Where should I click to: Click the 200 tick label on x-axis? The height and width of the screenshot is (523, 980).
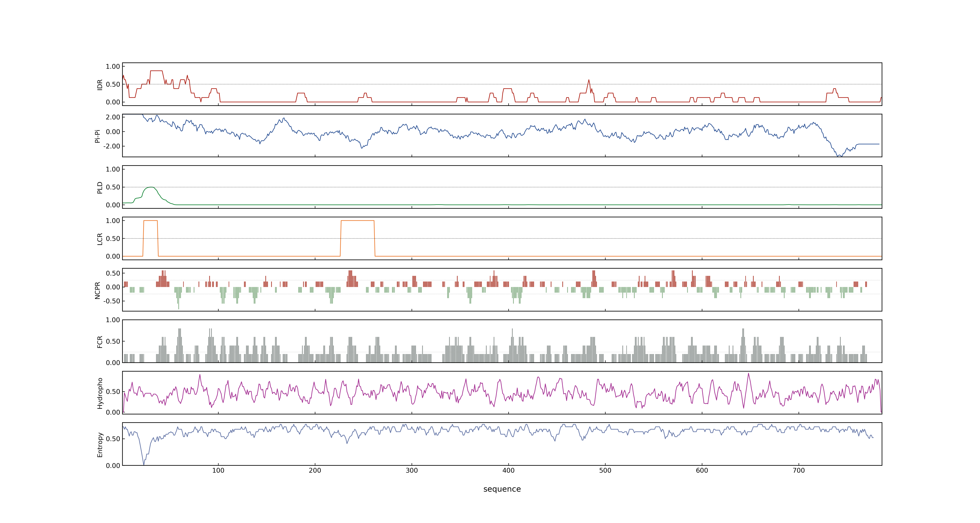pyautogui.click(x=315, y=470)
